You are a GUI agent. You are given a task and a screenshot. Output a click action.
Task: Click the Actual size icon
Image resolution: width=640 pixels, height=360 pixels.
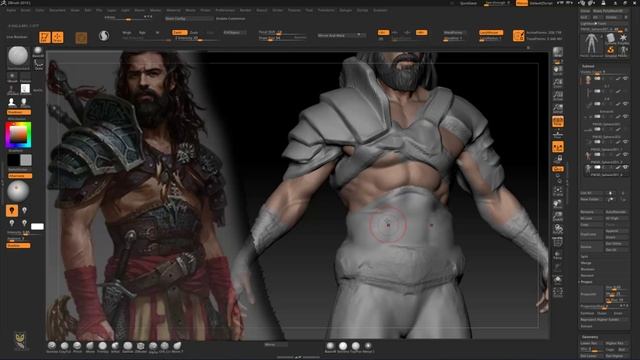click(x=558, y=96)
